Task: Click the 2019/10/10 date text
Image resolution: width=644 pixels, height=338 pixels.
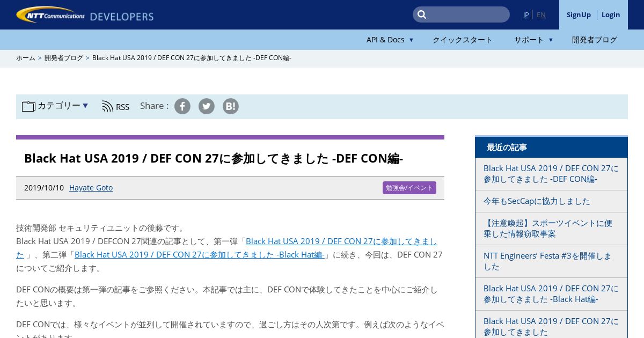Action: point(44,188)
